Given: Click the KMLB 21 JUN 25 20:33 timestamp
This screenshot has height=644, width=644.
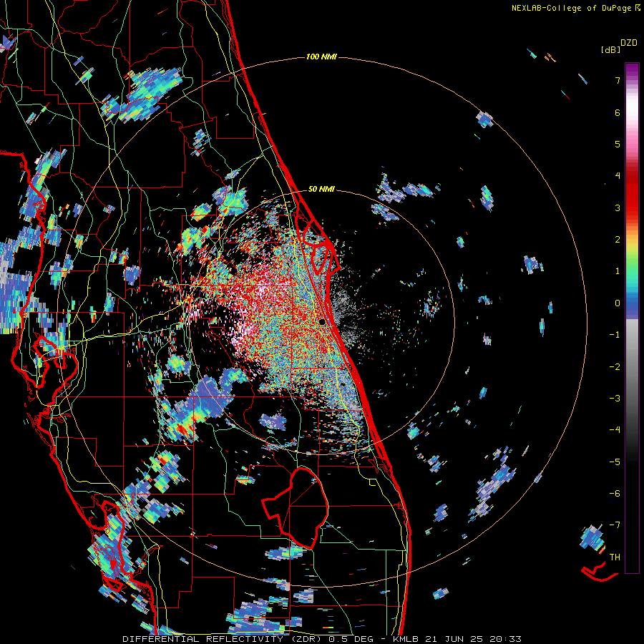Looking at the screenshot, I should pos(457,639).
